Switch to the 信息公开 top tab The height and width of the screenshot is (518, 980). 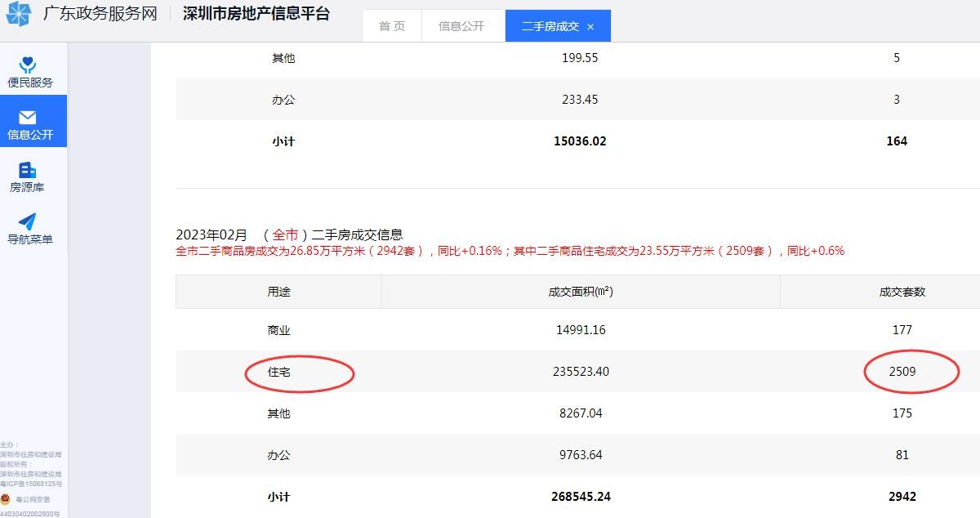pos(461,26)
